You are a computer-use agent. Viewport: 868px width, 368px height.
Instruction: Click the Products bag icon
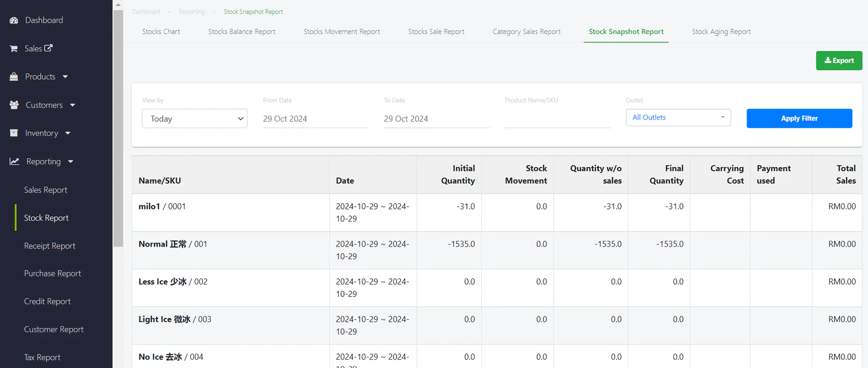(x=14, y=77)
